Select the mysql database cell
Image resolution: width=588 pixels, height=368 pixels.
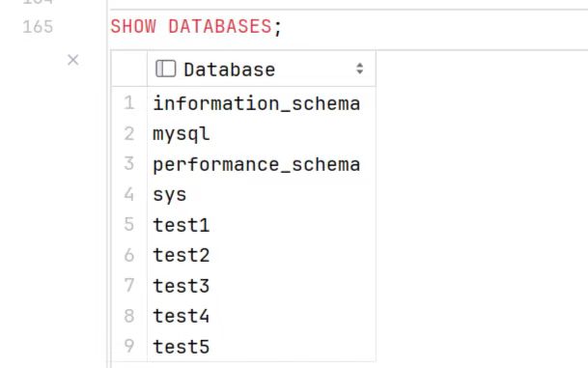pyautogui.click(x=262, y=133)
